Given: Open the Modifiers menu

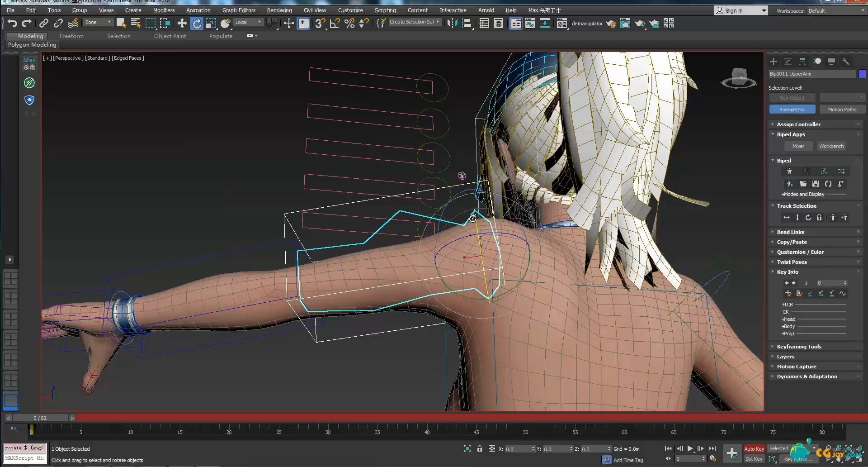Looking at the screenshot, I should pos(164,10).
